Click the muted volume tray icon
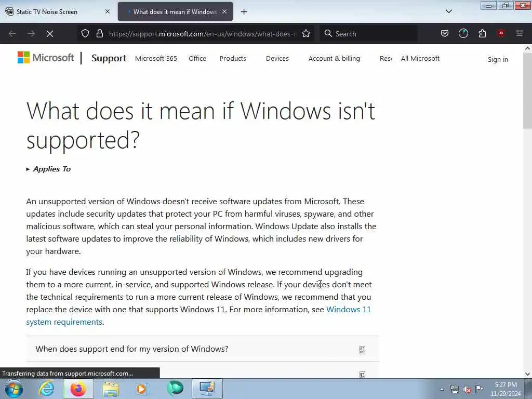 (x=467, y=389)
